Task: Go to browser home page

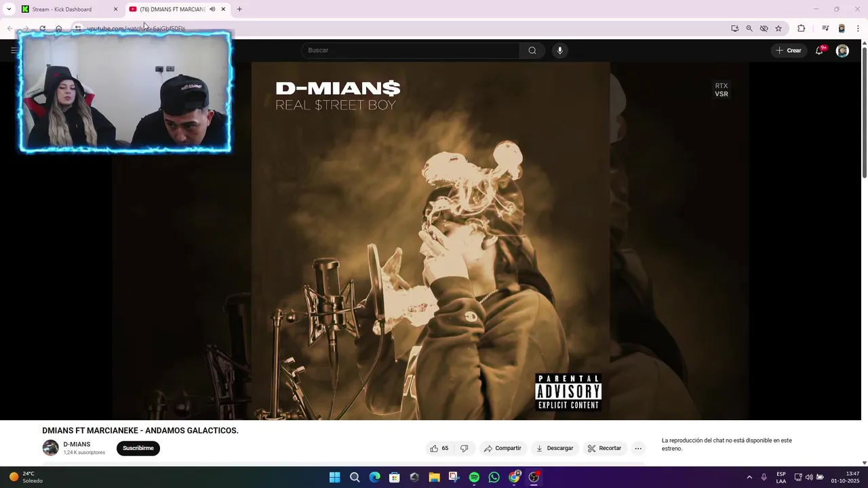Action: coord(59,28)
